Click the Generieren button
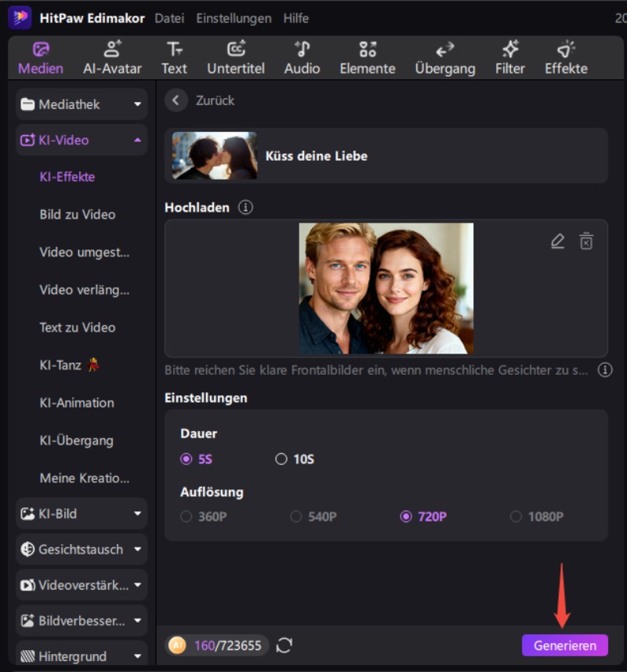The width and height of the screenshot is (627, 672). pyautogui.click(x=564, y=645)
